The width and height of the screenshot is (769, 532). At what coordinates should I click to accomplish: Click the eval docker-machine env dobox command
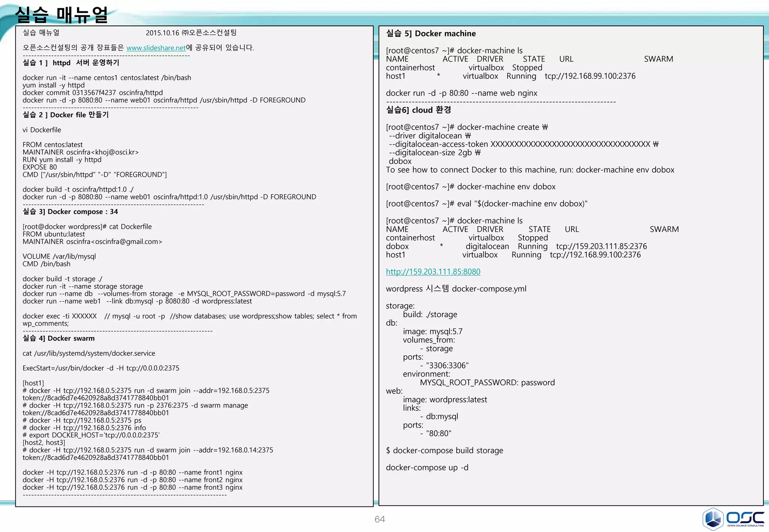[x=487, y=204]
